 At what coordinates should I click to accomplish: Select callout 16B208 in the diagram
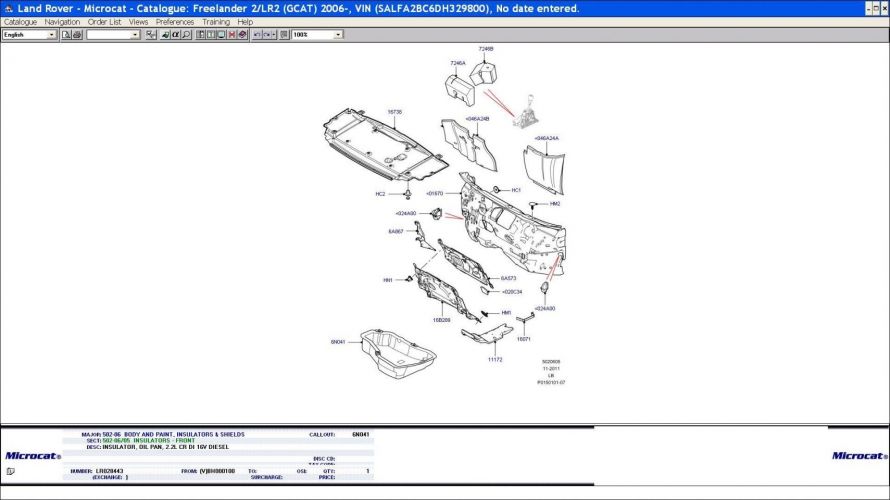pyautogui.click(x=442, y=320)
